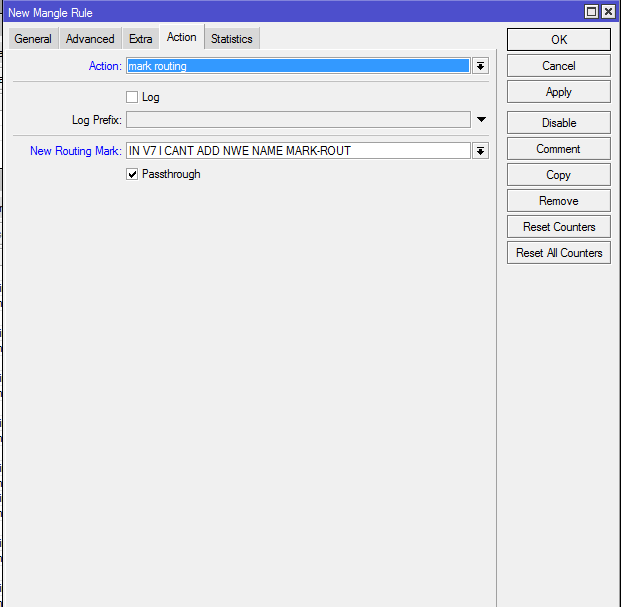Screen dimensions: 621x607
Task: Select the Extra tab
Action: pyautogui.click(x=141, y=39)
